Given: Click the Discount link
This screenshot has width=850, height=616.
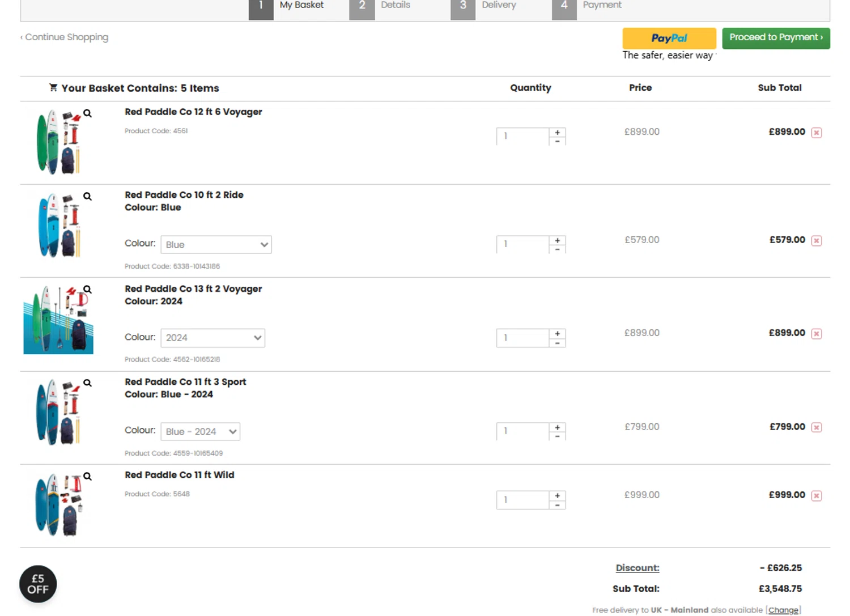Looking at the screenshot, I should pyautogui.click(x=637, y=568).
